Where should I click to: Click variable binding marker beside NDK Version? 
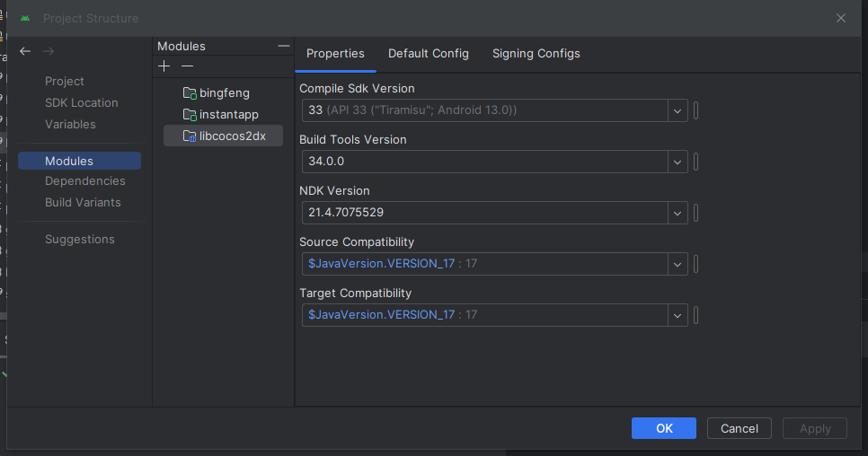(696, 213)
